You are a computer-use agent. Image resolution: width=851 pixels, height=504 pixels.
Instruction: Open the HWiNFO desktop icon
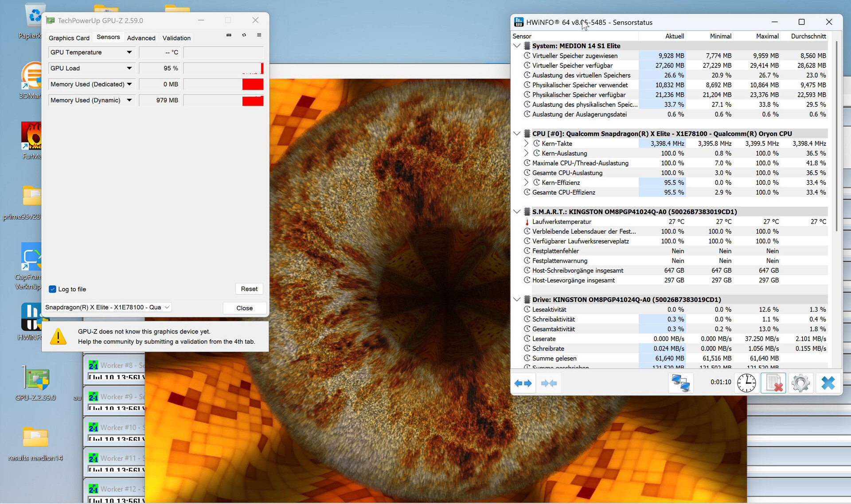pos(31,321)
